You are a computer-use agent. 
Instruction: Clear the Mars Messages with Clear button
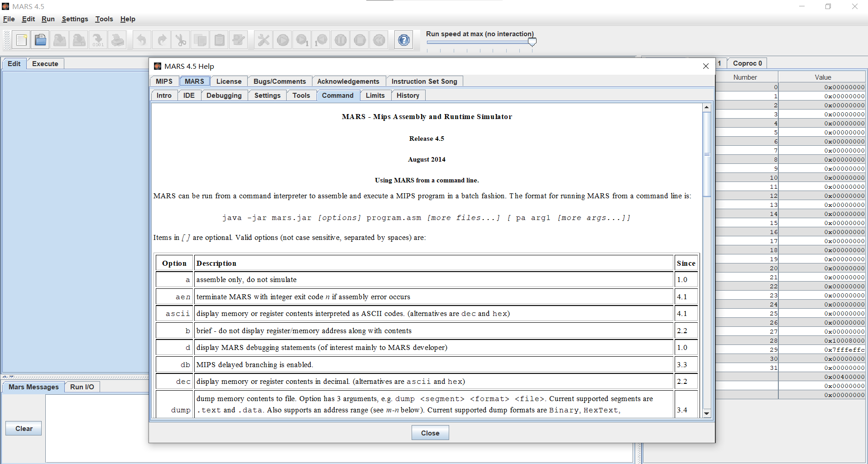(x=24, y=428)
